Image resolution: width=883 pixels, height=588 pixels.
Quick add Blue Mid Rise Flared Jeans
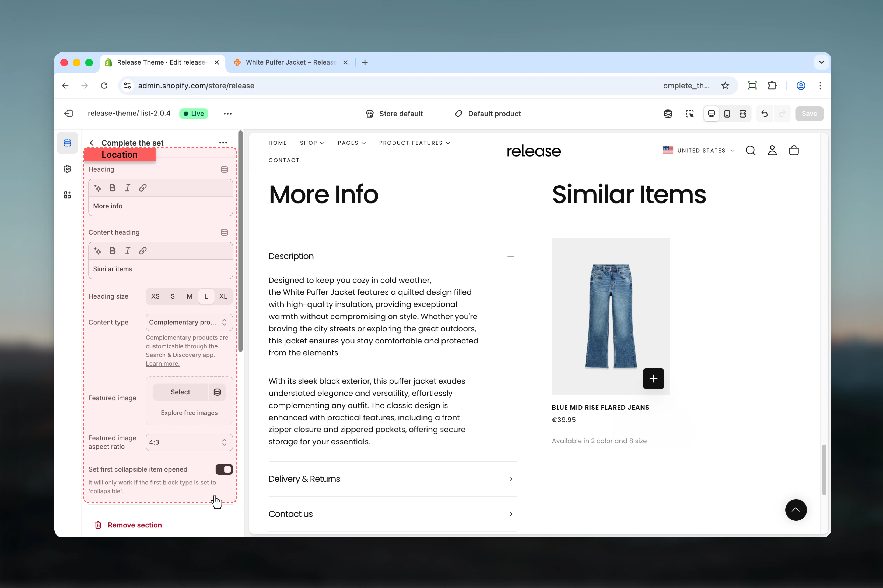pyautogui.click(x=653, y=379)
